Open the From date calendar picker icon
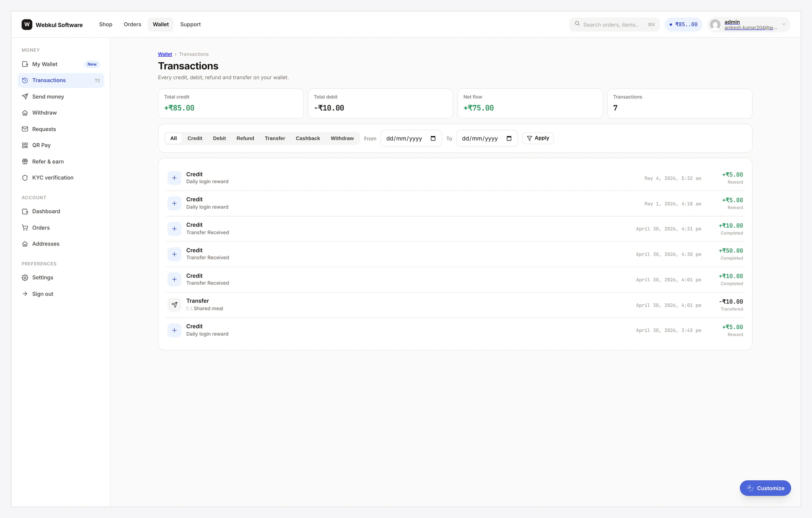The image size is (812, 518). point(433,138)
